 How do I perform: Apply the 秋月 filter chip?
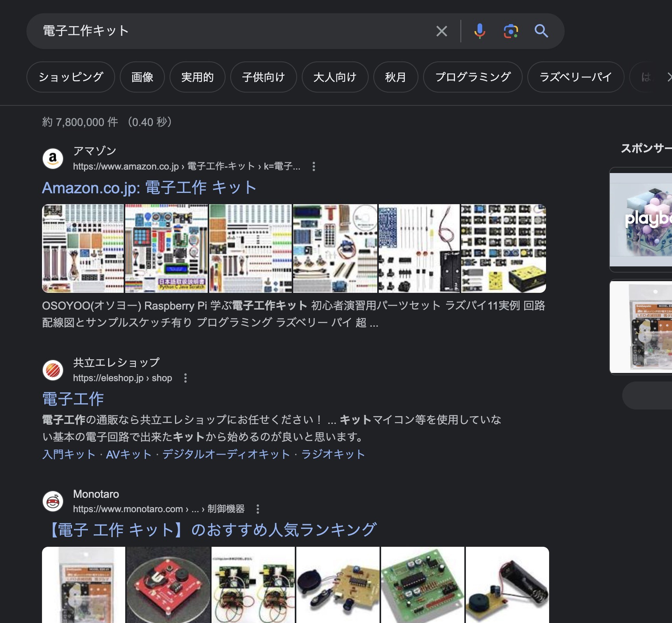tap(395, 77)
